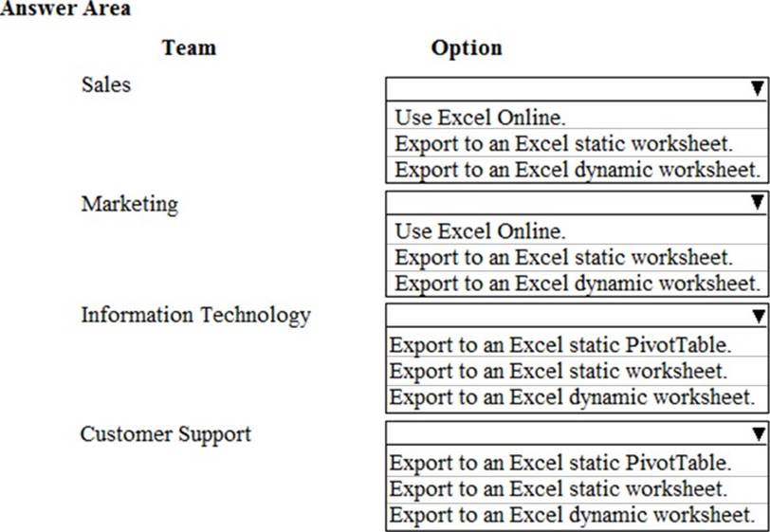Expand the Information Technology dropdown arrow

click(x=757, y=316)
